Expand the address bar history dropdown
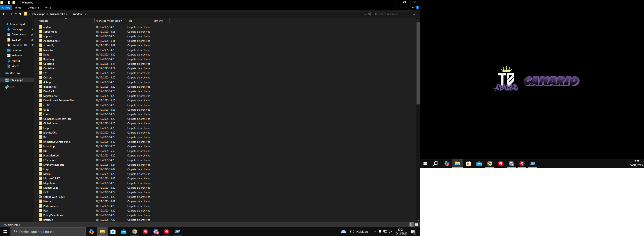The image size is (644, 236). (365, 14)
